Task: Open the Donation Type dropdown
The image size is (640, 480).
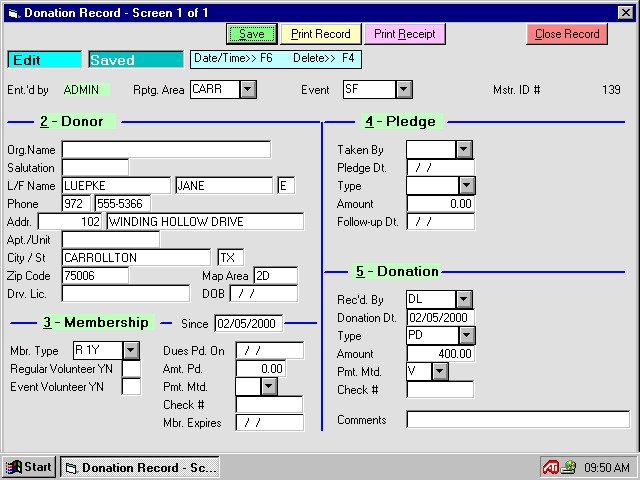Action: pos(467,336)
